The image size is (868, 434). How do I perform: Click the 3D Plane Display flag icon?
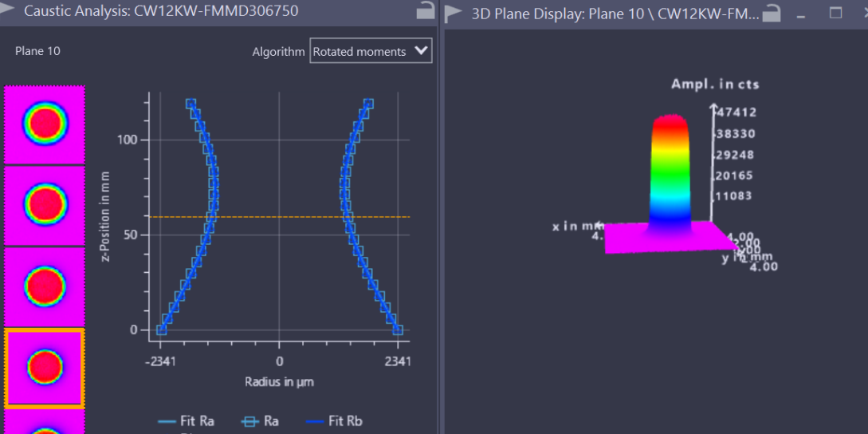tap(454, 13)
